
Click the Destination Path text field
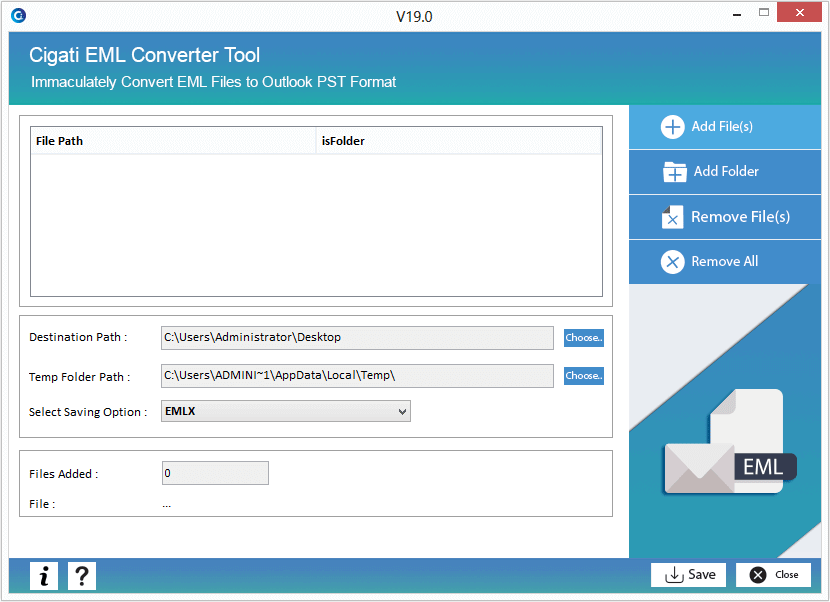pyautogui.click(x=357, y=338)
